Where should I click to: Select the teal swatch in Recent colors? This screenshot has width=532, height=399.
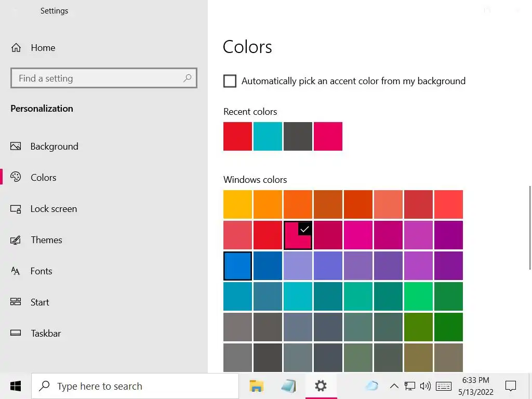coord(268,137)
